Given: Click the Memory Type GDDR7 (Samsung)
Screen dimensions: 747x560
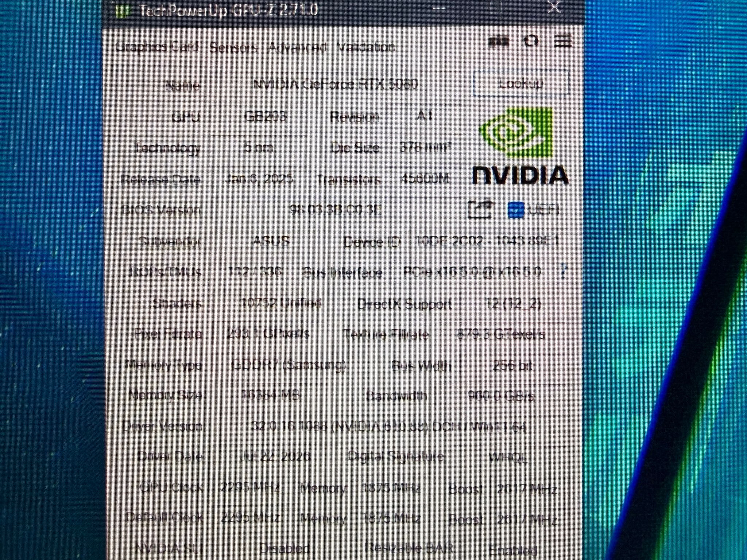Looking at the screenshot, I should [289, 365].
